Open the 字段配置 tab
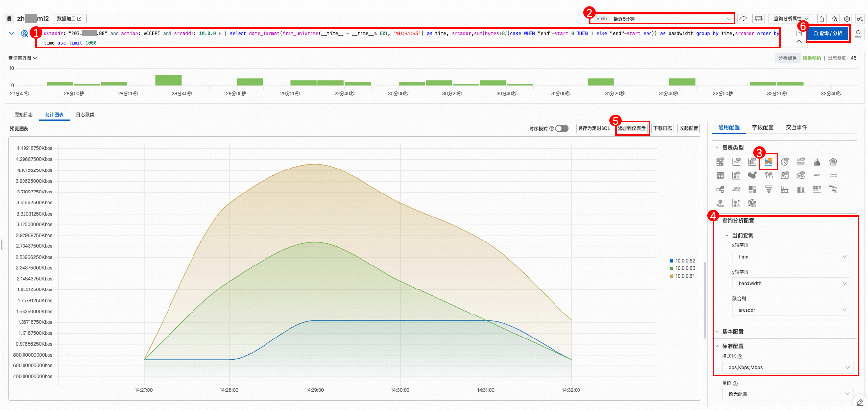This screenshot has width=868, height=410. [763, 127]
